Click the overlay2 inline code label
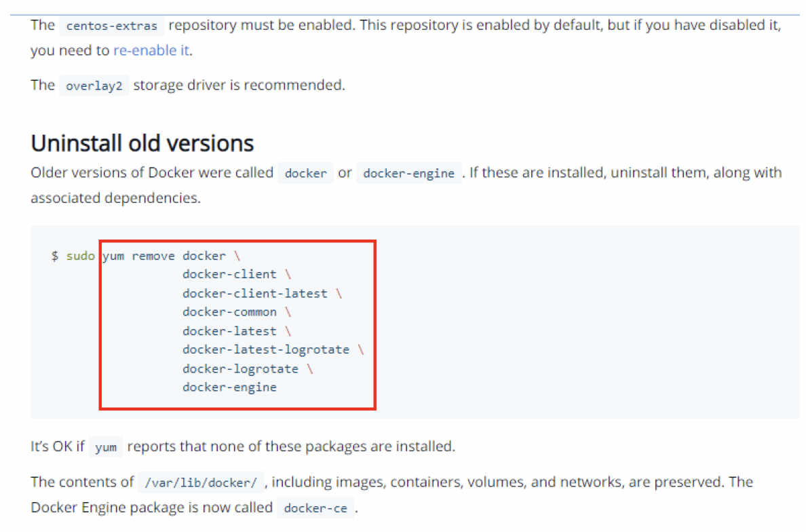This screenshot has width=806, height=532. [94, 86]
